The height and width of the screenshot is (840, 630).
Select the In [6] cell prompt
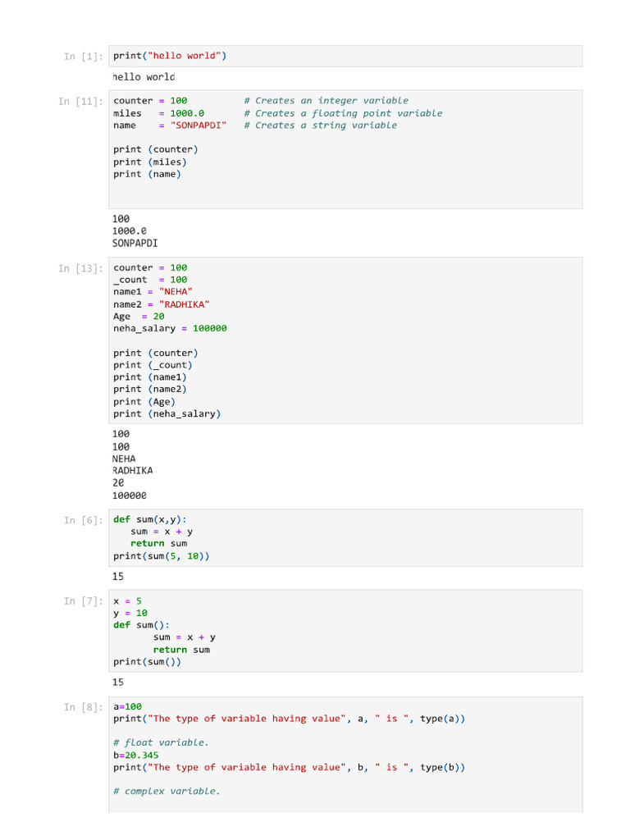[84, 520]
